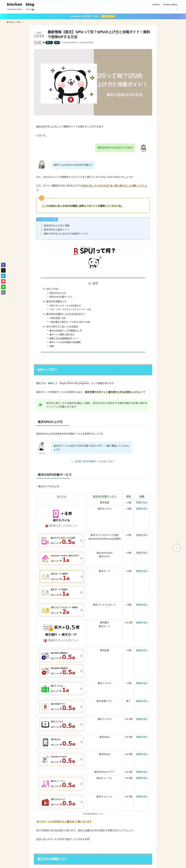The width and height of the screenshot is (186, 868).
Task: Click the Rakuten Turbo／楽天ひかり +1倍 banner
Action: tap(61, 558)
